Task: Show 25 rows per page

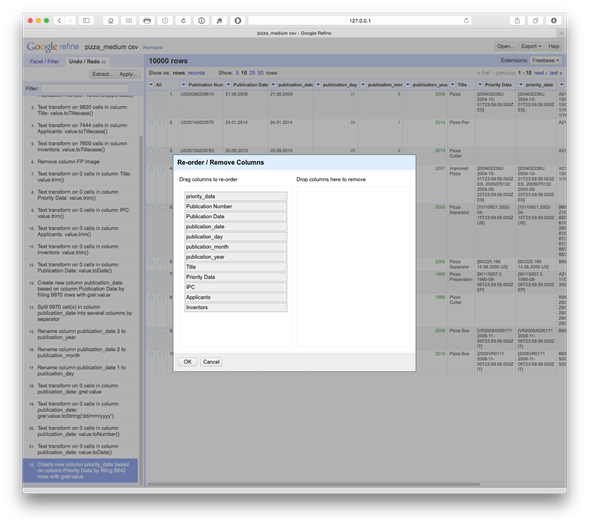Action: [x=252, y=73]
